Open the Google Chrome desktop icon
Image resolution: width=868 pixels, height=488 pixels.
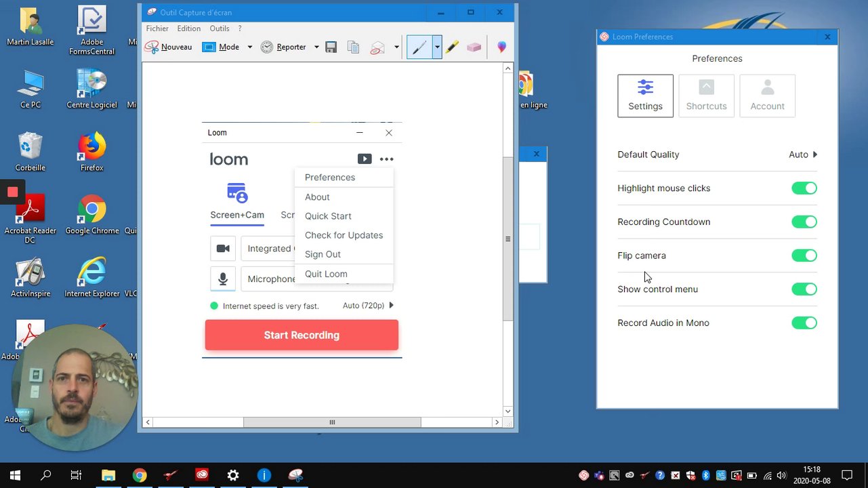pos(91,215)
